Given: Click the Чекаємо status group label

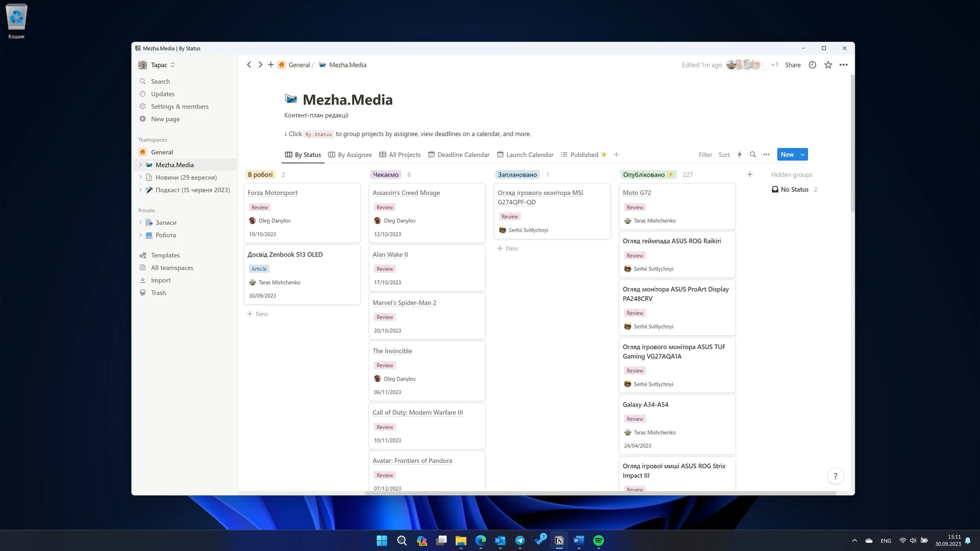Looking at the screenshot, I should pyautogui.click(x=385, y=174).
